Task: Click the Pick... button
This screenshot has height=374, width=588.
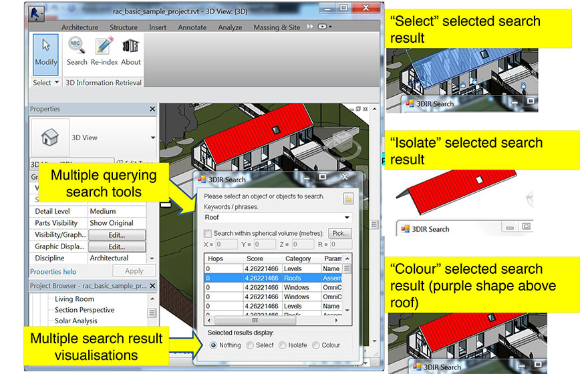Action: (x=340, y=233)
